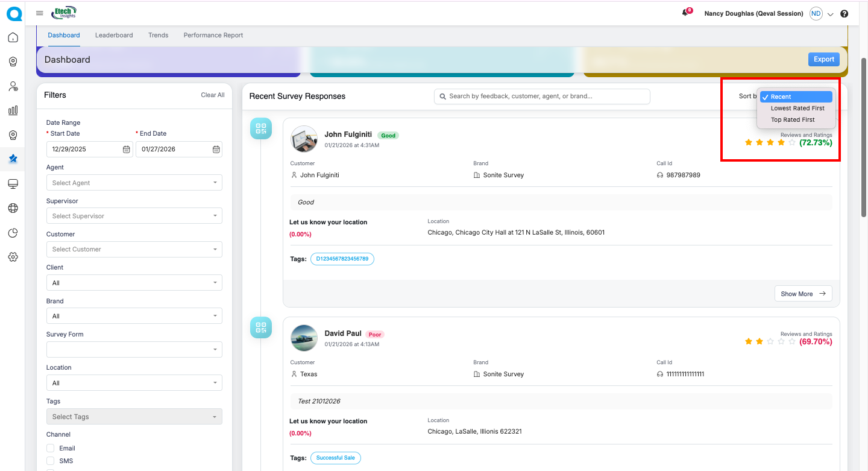
Task: Open the Start Date calendar picker icon
Action: click(127, 150)
